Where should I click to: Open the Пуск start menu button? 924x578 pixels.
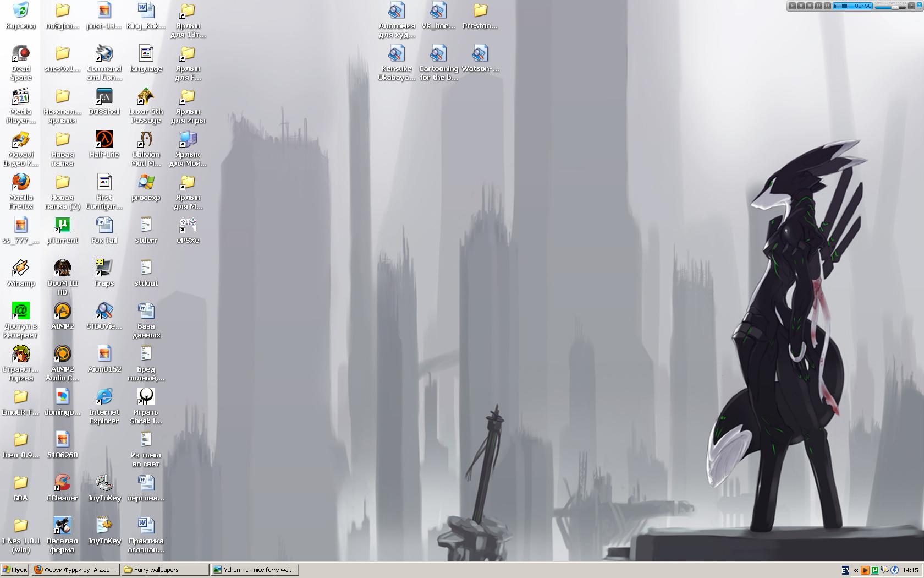(x=15, y=570)
